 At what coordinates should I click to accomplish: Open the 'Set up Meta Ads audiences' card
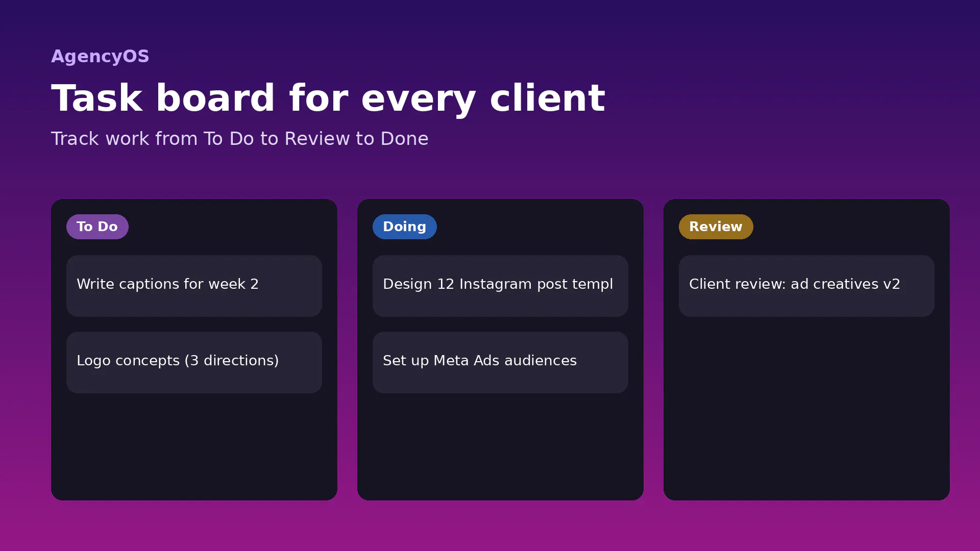500,362
